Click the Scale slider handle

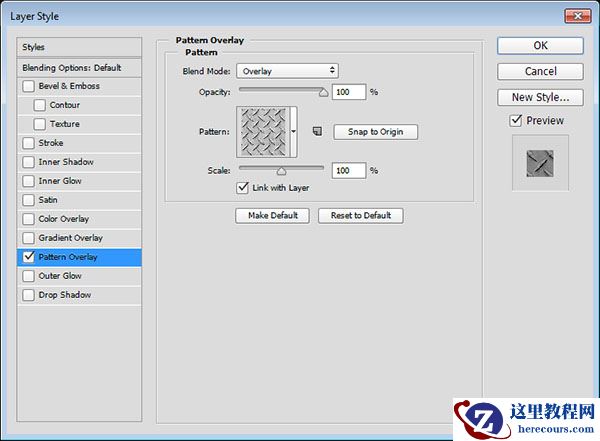[x=281, y=171]
